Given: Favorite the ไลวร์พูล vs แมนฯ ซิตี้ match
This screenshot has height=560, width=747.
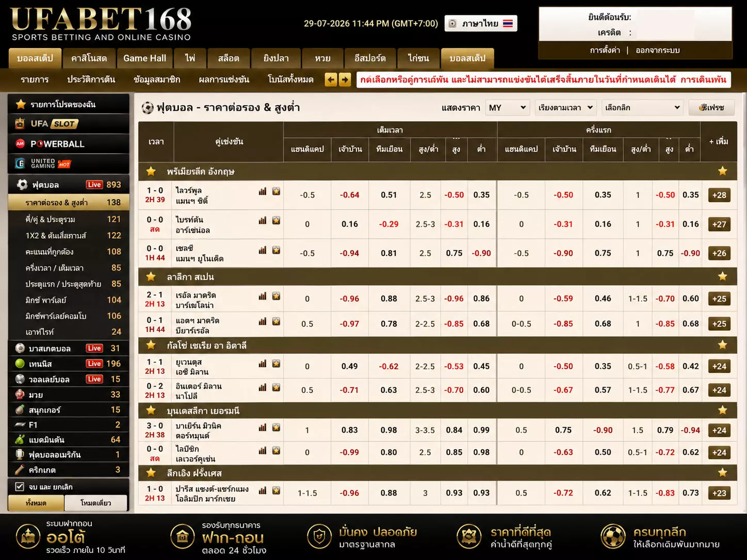Looking at the screenshot, I should (x=277, y=191).
